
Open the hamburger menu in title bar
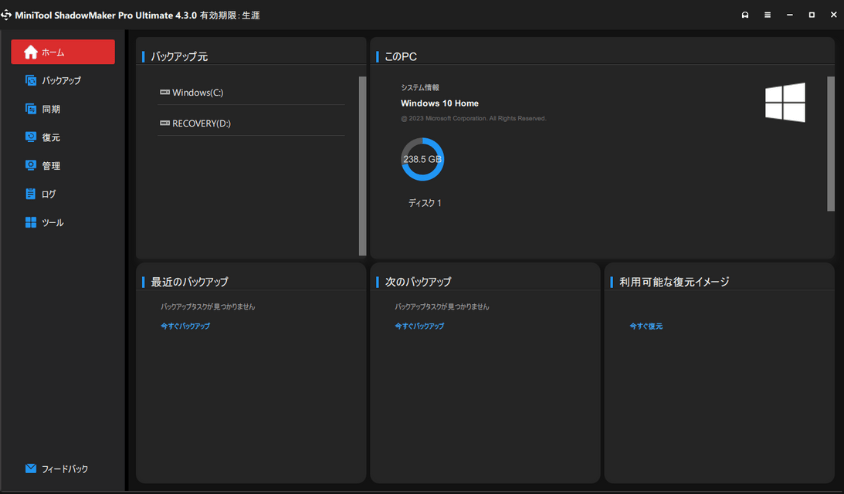click(x=767, y=15)
